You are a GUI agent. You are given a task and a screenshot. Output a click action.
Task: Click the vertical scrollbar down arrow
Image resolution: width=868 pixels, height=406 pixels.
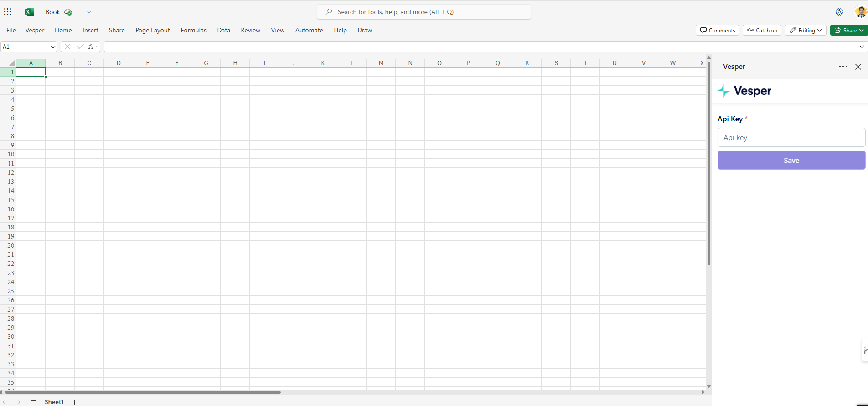tap(709, 386)
